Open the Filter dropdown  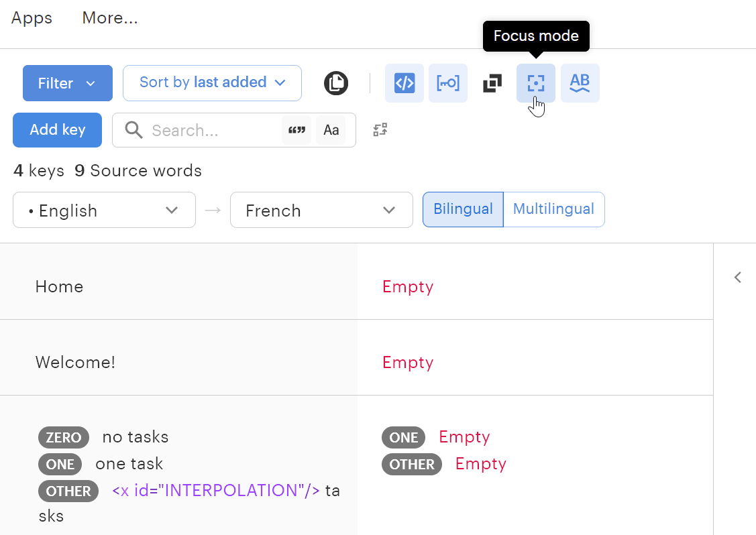pyautogui.click(x=67, y=83)
